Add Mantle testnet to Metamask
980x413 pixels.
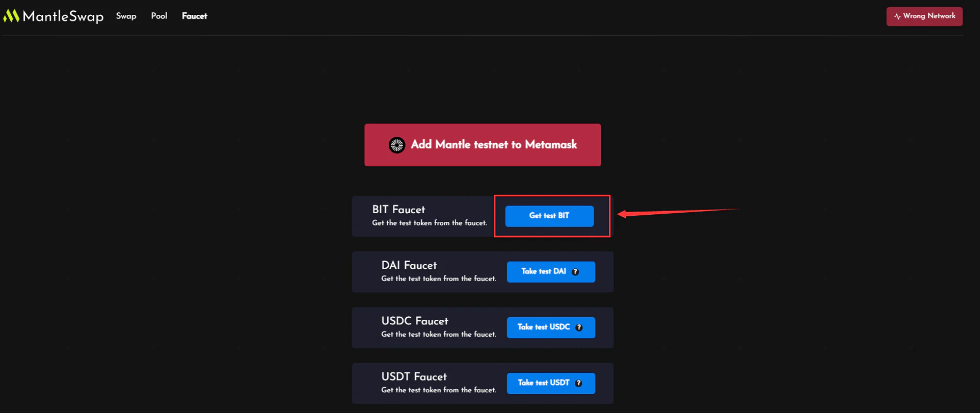[x=483, y=145]
